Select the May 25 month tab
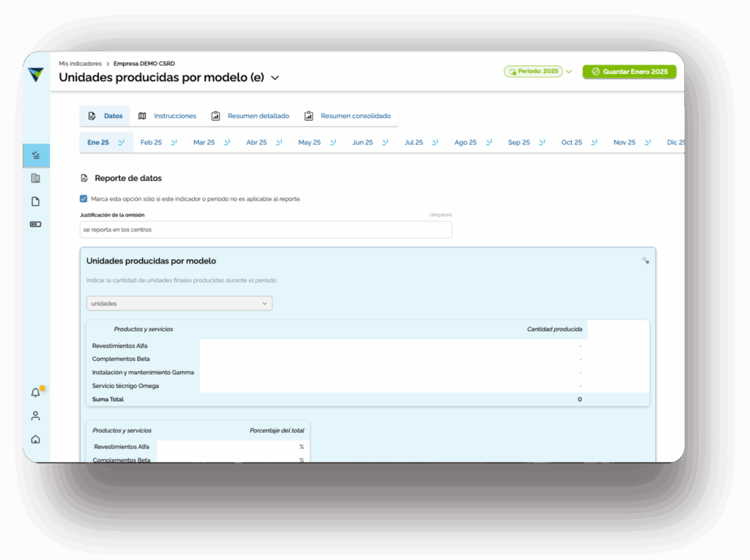The width and height of the screenshot is (750, 560). (x=310, y=143)
